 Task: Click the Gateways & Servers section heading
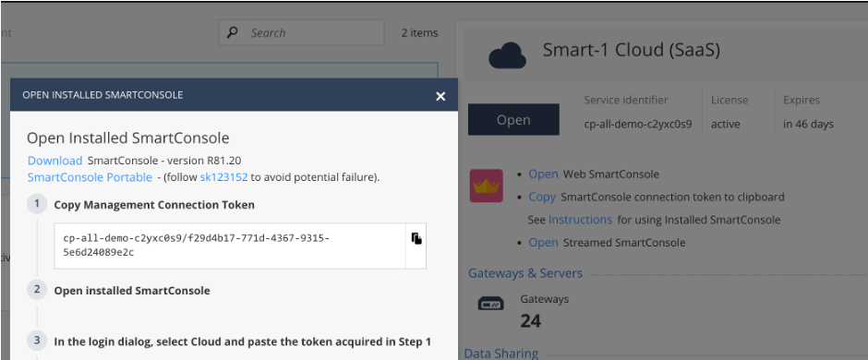525,273
